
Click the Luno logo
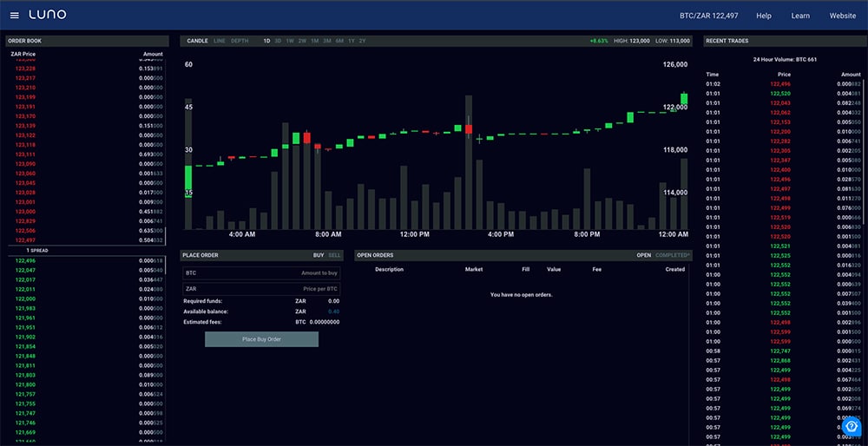(x=47, y=16)
